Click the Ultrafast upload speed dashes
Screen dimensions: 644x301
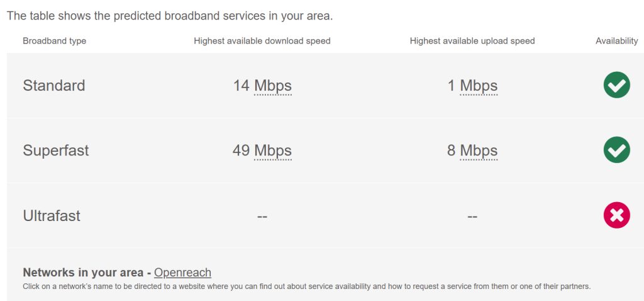472,216
